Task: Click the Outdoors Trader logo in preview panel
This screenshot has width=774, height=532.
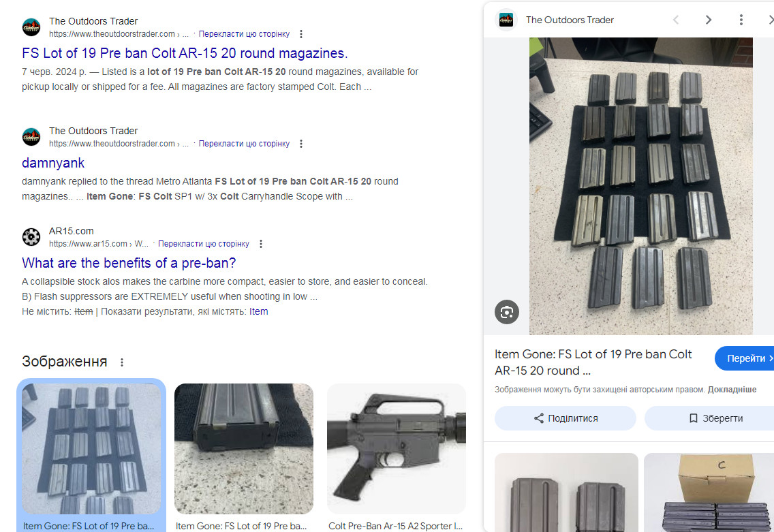Action: (x=506, y=20)
